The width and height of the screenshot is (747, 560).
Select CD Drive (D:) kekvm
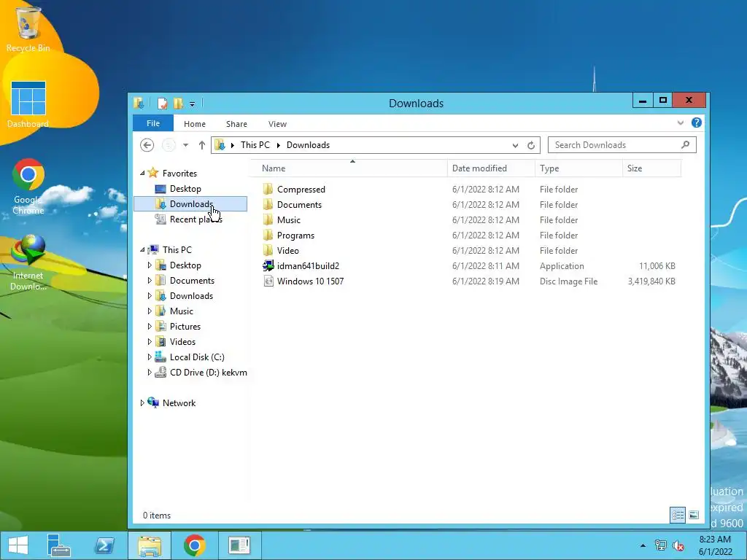[x=208, y=373]
